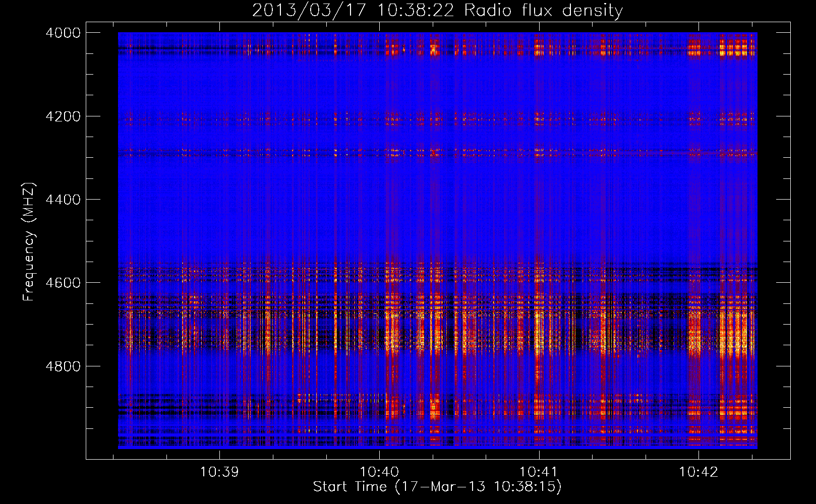Click the 10:39 time axis label
The image size is (816, 504).
219,472
